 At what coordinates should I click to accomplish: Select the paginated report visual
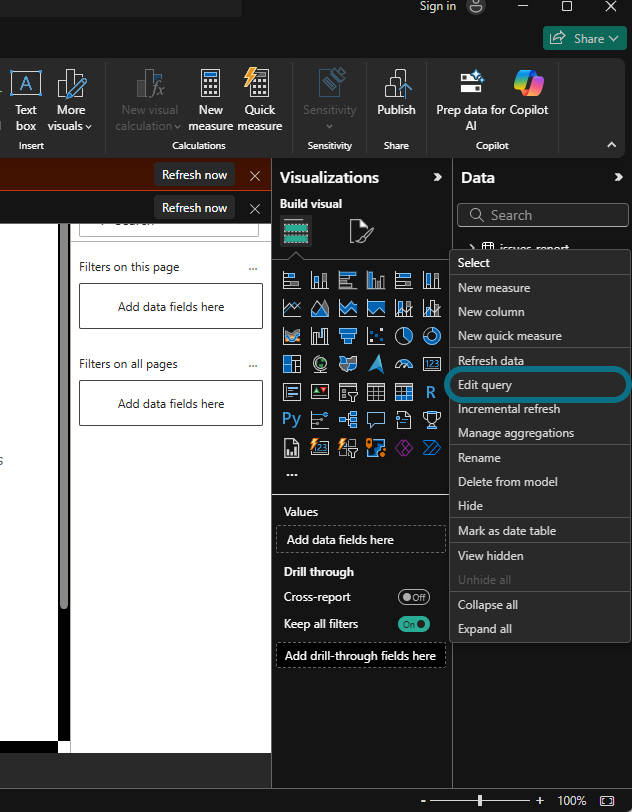point(292,448)
